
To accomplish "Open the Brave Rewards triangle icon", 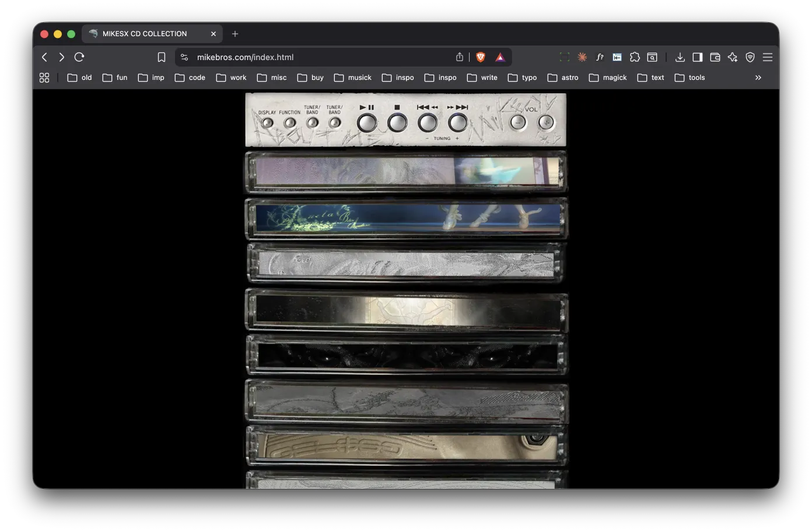I will 500,57.
